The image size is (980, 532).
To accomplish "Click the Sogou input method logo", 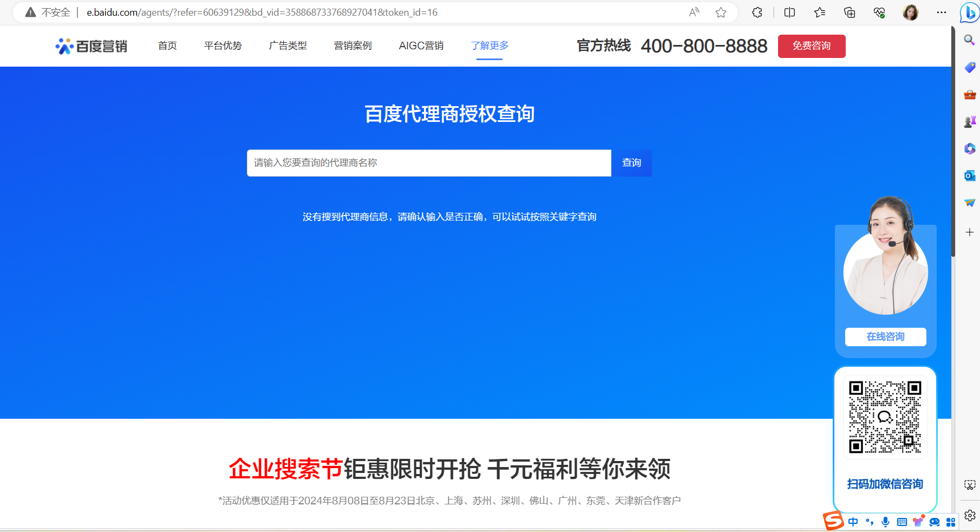I will [833, 521].
